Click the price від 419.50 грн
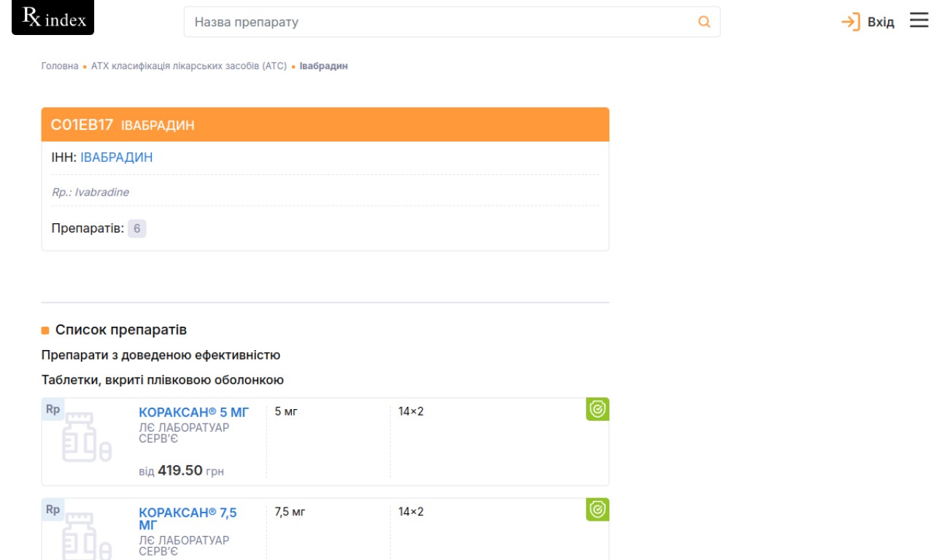This screenshot has width=934, height=560. click(181, 471)
